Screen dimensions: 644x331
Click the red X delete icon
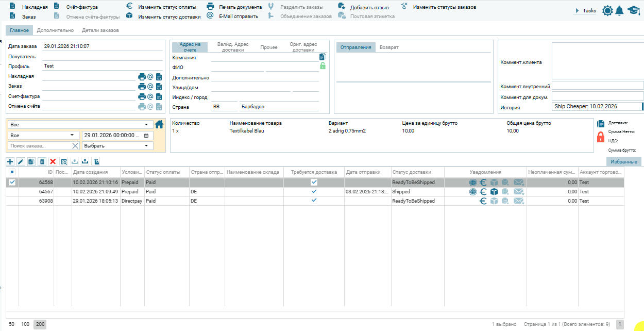(53, 161)
